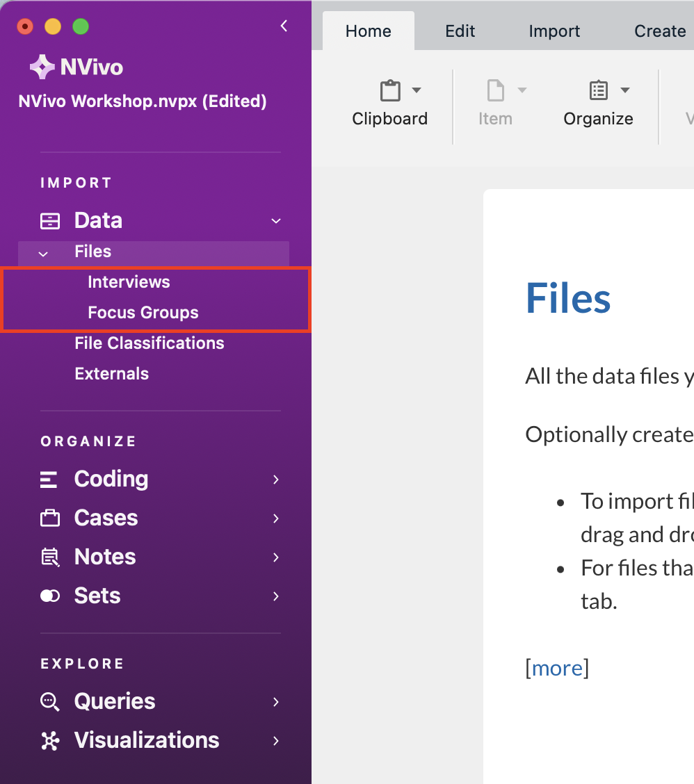The width and height of the screenshot is (694, 784).
Task: Open Queries in the Explore section
Action: pos(49,701)
